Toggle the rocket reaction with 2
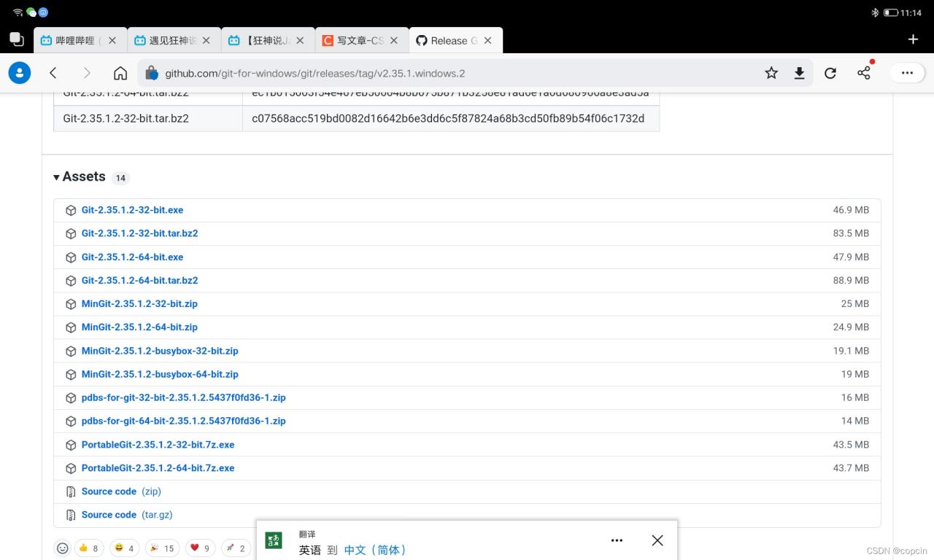 point(235,548)
